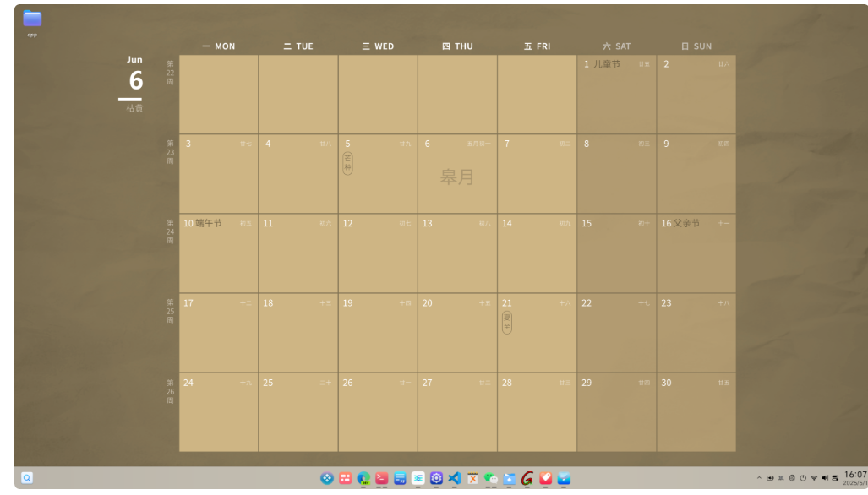Click the volume speaker icon in tray

click(825, 478)
